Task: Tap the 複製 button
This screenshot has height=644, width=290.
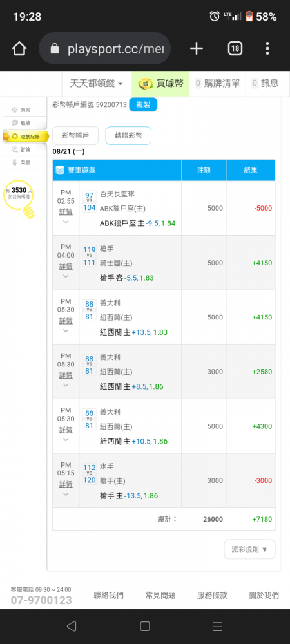Action: pyautogui.click(x=143, y=104)
